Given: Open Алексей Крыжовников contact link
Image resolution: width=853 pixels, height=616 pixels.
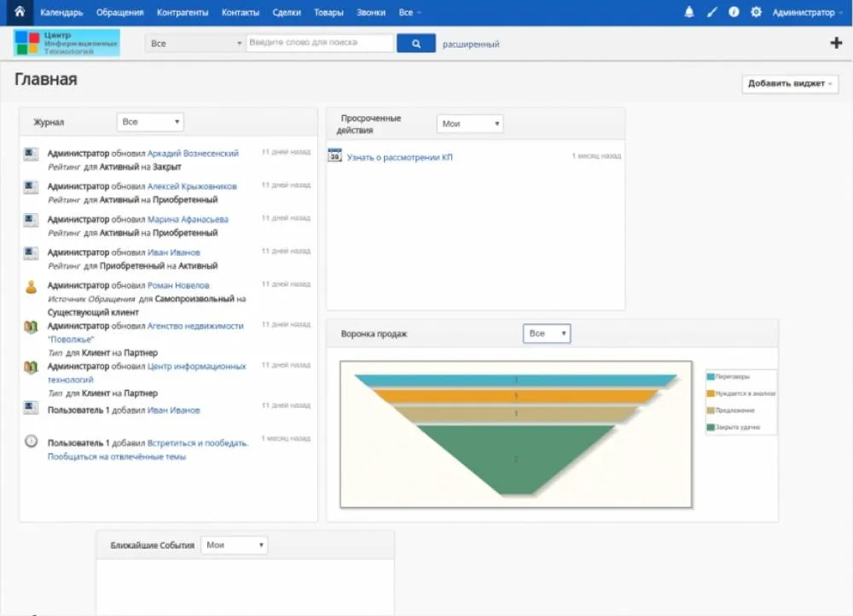Looking at the screenshot, I should (x=192, y=186).
